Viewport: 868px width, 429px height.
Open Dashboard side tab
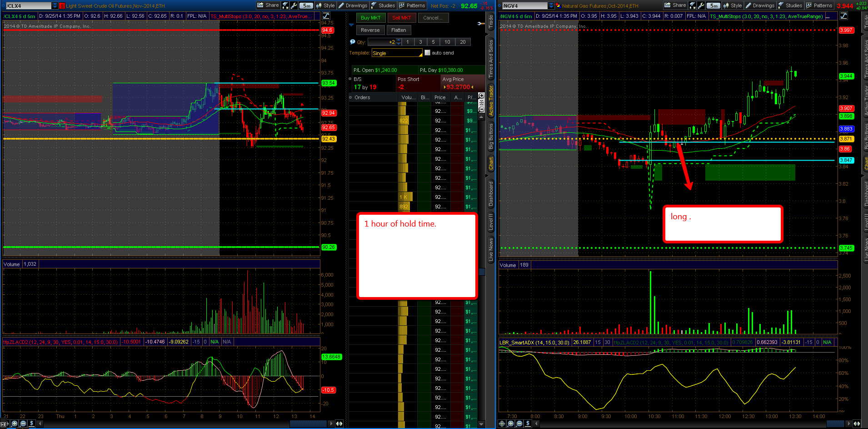coord(491,194)
